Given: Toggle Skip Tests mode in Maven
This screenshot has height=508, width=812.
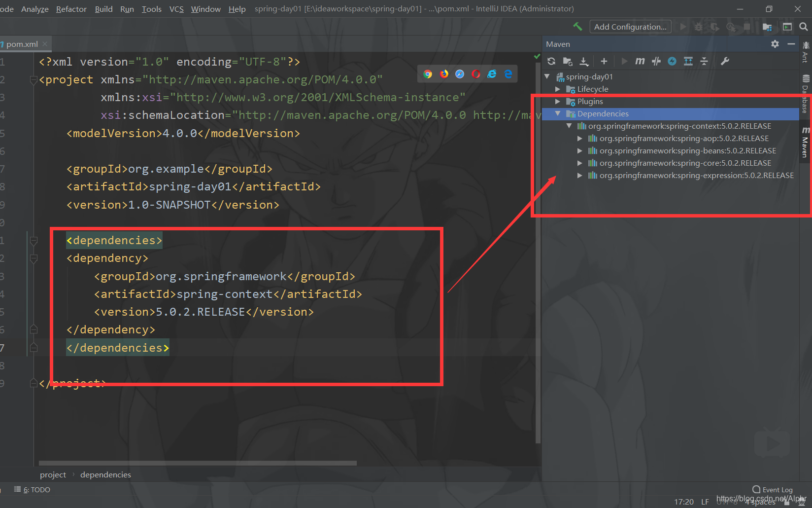Looking at the screenshot, I should coord(672,61).
